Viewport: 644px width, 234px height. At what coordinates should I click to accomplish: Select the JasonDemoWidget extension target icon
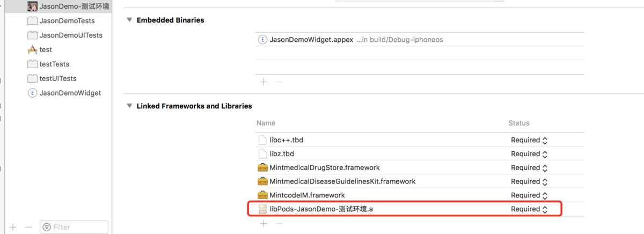[x=32, y=93]
